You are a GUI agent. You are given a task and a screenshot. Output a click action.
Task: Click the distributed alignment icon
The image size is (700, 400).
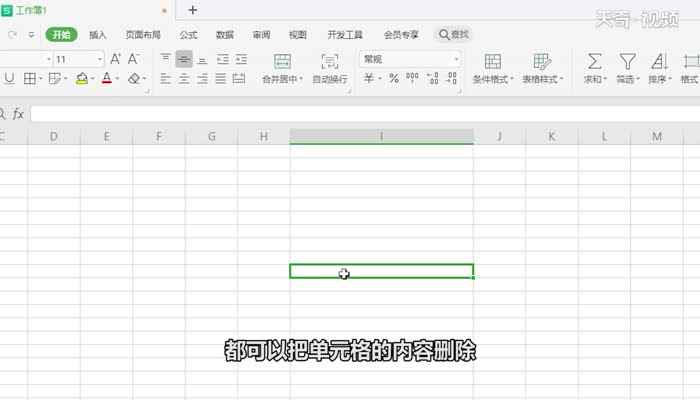[x=239, y=79]
